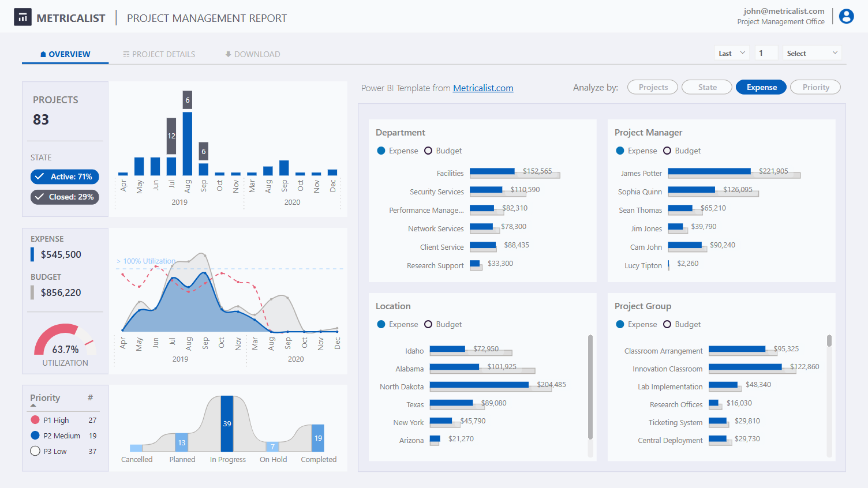Open the user profile avatar icon
The width and height of the screenshot is (868, 488).
[x=846, y=16]
